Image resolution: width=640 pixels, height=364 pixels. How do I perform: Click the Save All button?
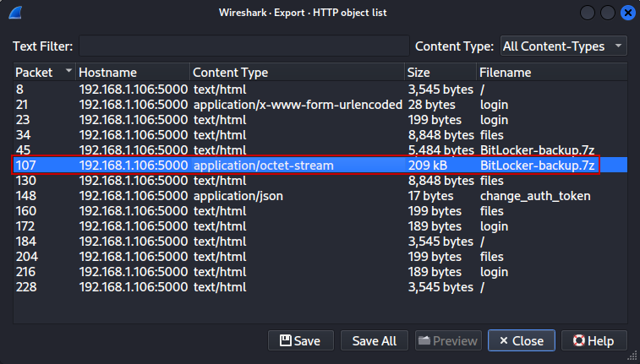[374, 340]
